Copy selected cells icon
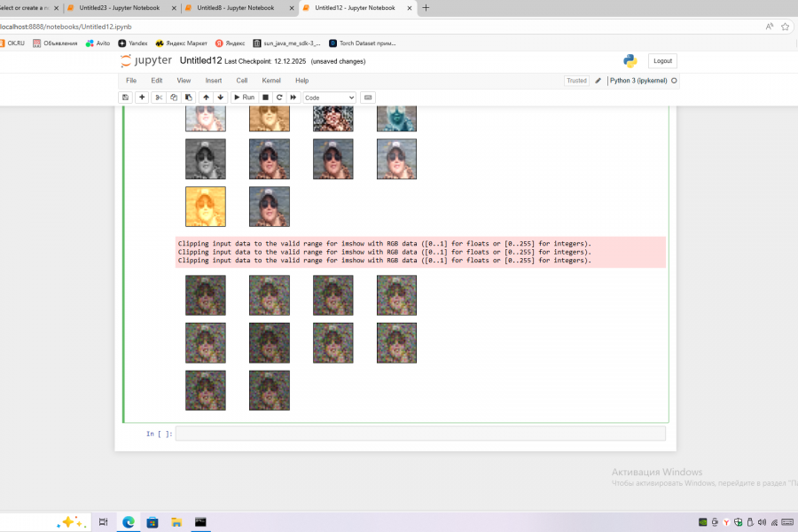798x532 pixels. coord(174,98)
